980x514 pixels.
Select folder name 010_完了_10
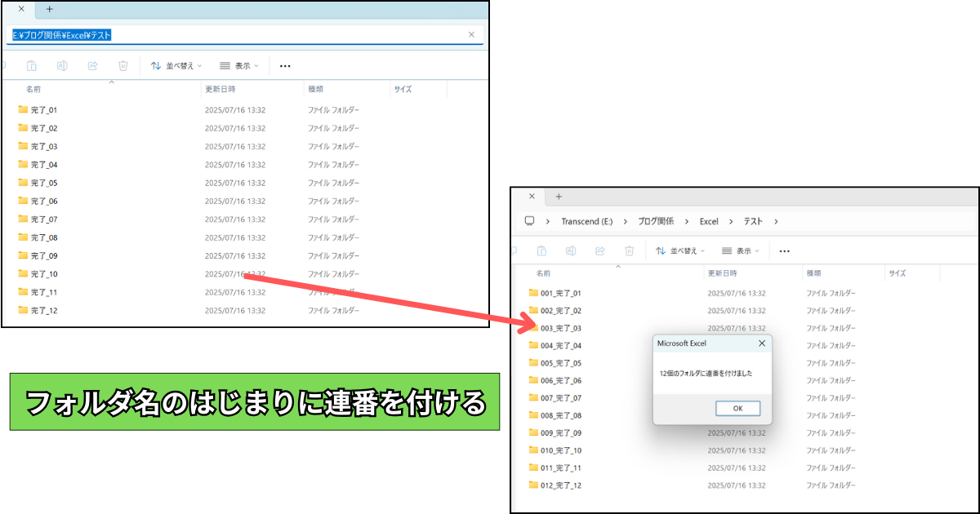(x=561, y=450)
